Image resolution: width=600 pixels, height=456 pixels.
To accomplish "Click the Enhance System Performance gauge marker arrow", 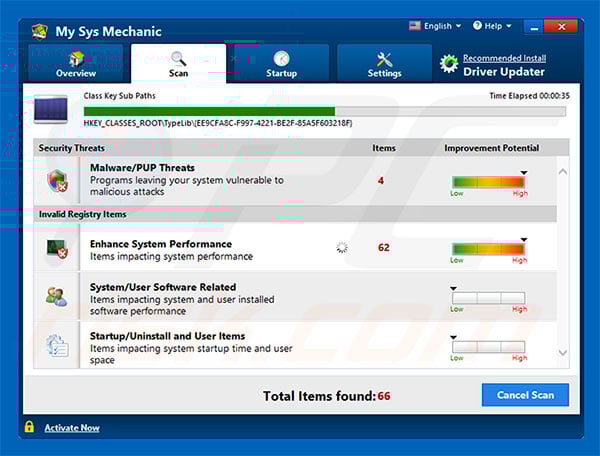I will click(x=524, y=240).
